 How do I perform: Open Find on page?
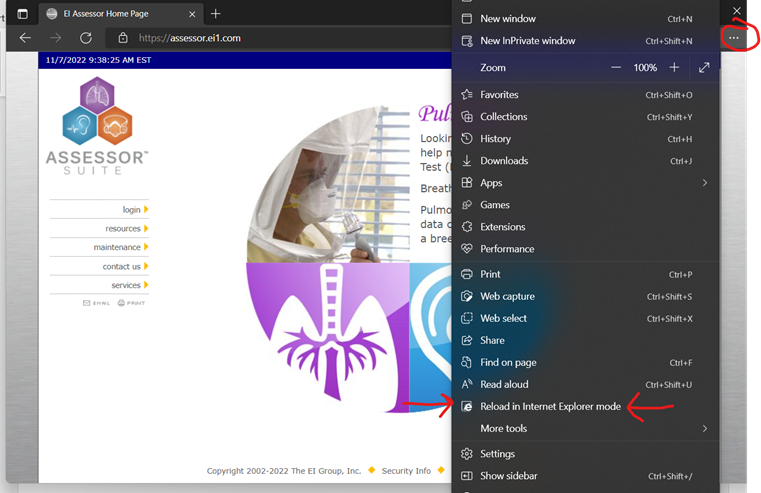click(x=585, y=362)
